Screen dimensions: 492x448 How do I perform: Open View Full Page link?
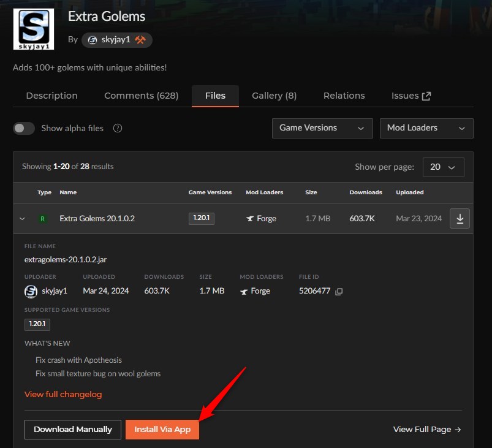pyautogui.click(x=427, y=429)
